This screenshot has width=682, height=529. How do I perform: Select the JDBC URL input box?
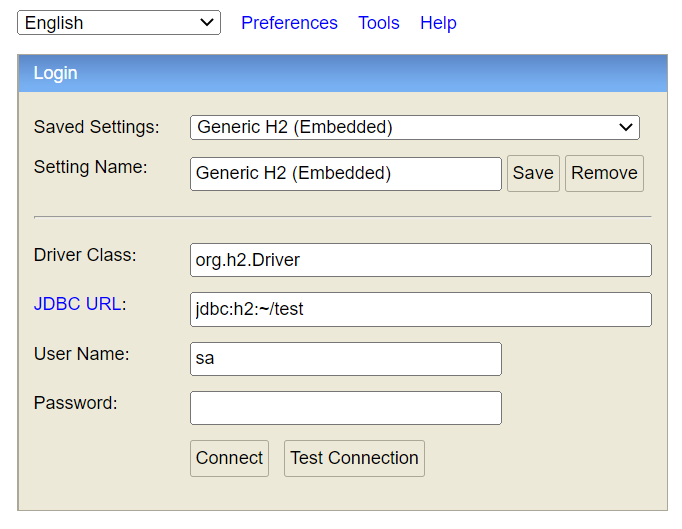click(421, 309)
